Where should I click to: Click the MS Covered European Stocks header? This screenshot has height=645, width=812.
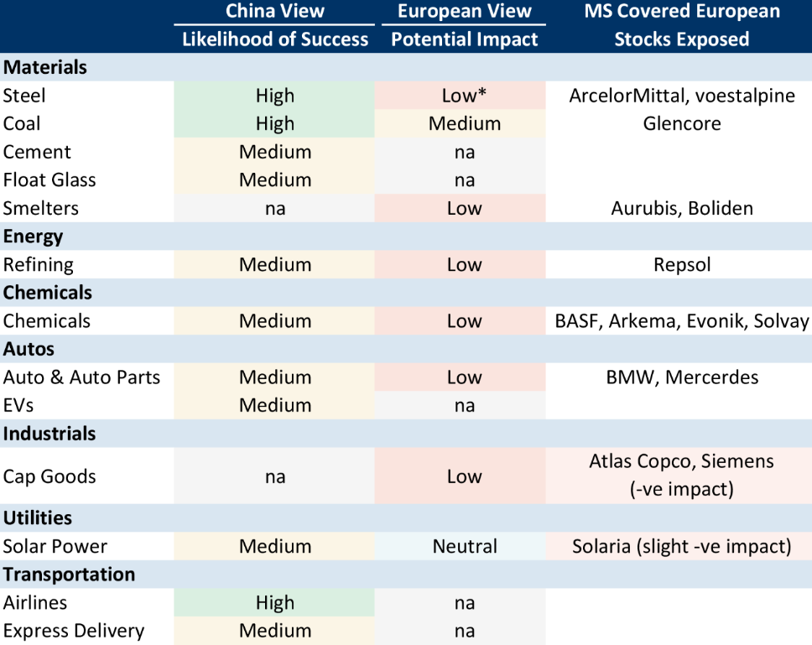click(x=681, y=25)
